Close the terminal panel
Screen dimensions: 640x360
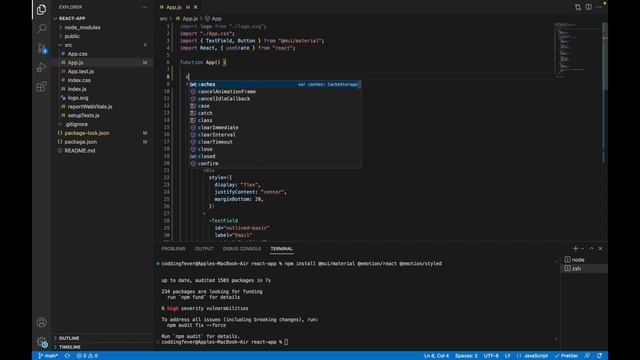[x=600, y=248]
